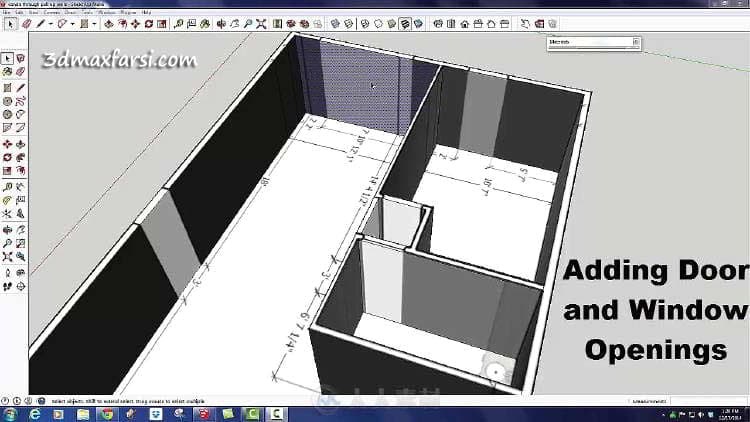Click the help question-mark status bar icon
Image resolution: width=750 pixels, height=422 pixels.
click(41, 401)
